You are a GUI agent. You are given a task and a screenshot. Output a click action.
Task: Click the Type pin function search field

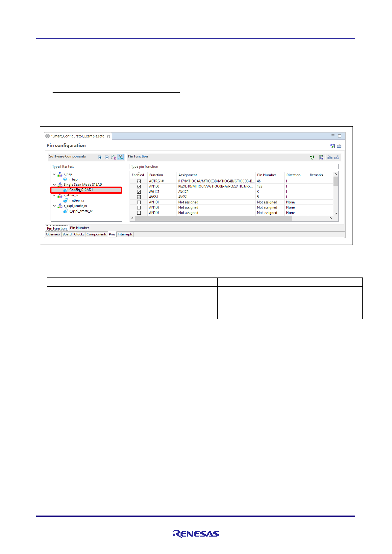(234, 167)
